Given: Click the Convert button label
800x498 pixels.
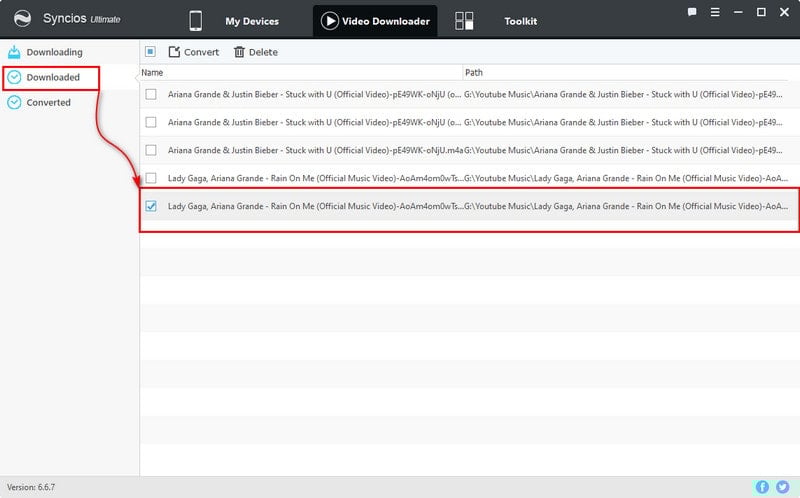Looking at the screenshot, I should tap(202, 52).
